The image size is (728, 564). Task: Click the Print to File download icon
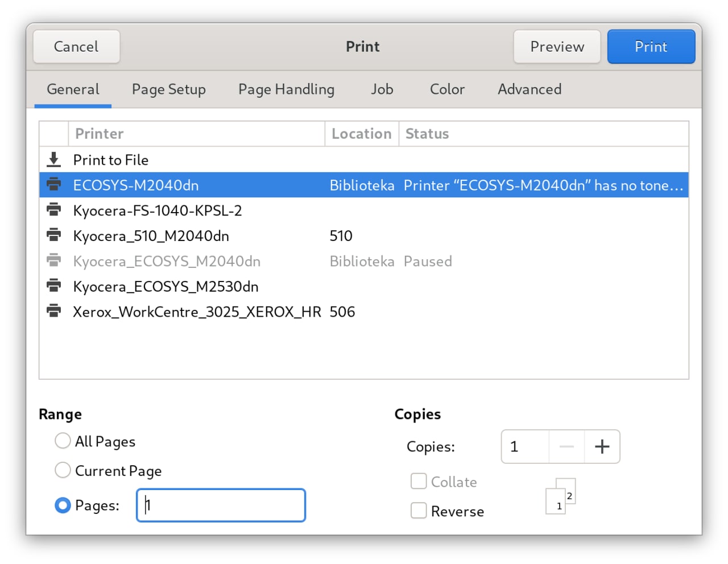[53, 160]
